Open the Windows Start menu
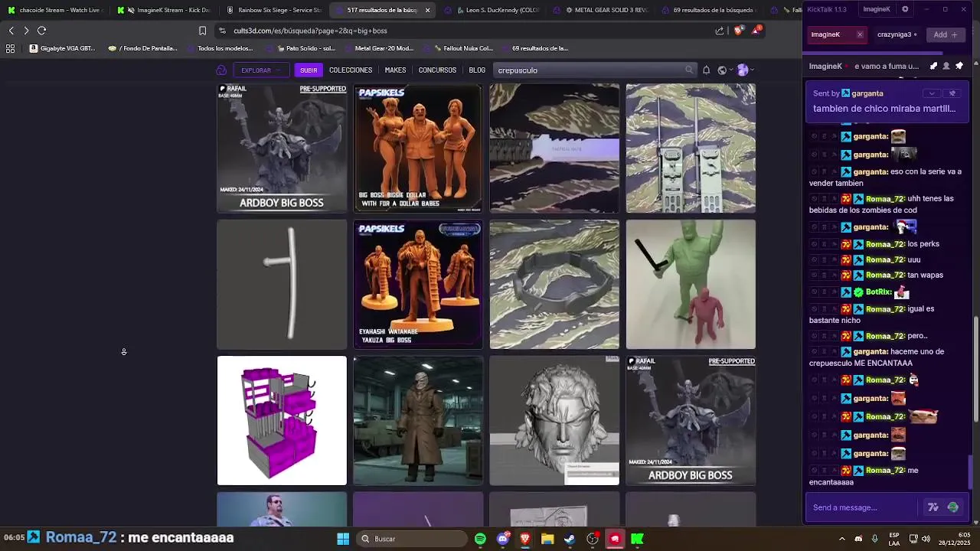The width and height of the screenshot is (980, 551). tap(343, 539)
